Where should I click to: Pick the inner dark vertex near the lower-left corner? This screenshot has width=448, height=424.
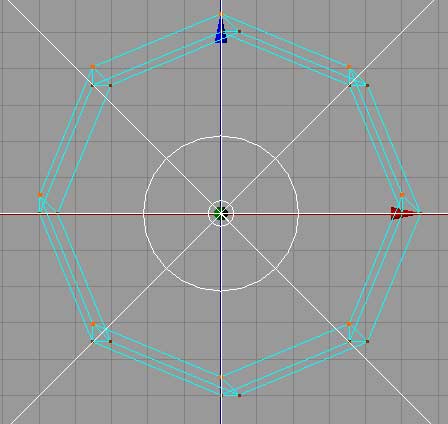[110, 341]
